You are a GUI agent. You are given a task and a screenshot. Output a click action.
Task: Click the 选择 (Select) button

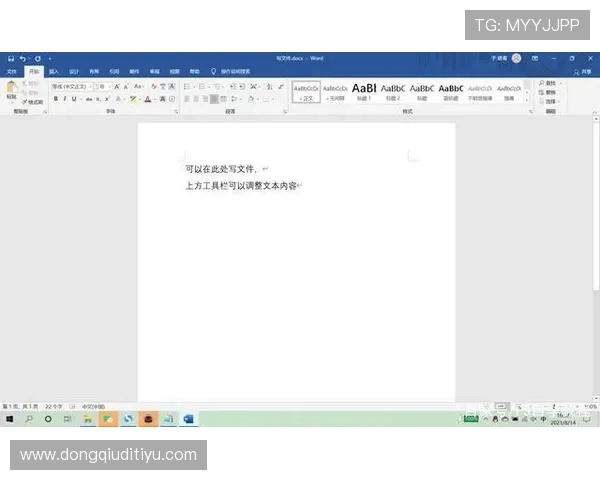click(x=549, y=101)
